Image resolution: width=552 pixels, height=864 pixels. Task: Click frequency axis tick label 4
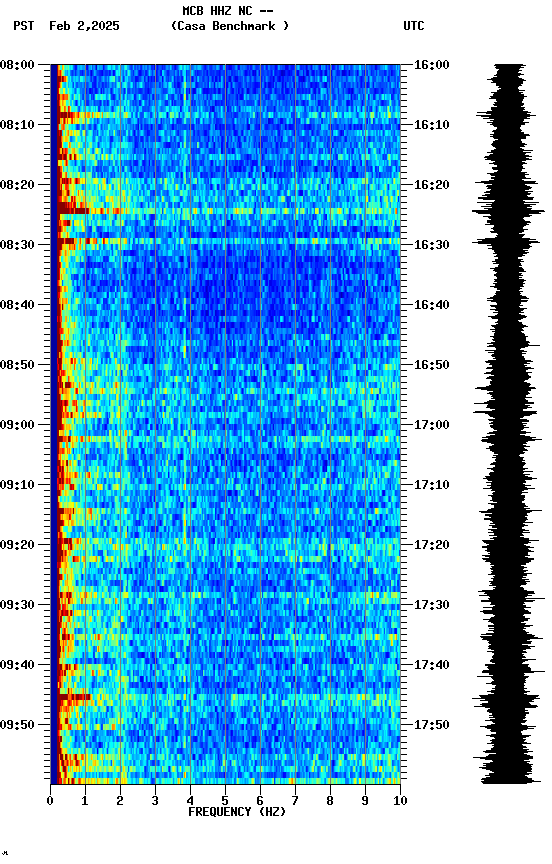pos(190,801)
